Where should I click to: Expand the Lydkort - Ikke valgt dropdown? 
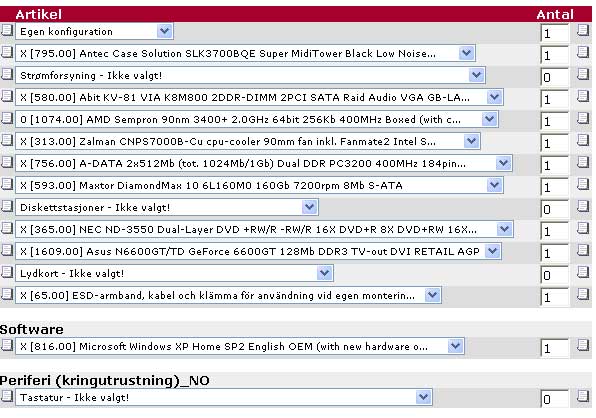coord(174,274)
